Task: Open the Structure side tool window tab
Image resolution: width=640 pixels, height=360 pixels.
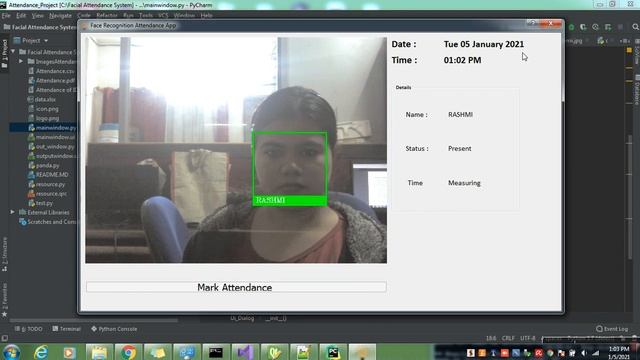Action: click(x=4, y=254)
